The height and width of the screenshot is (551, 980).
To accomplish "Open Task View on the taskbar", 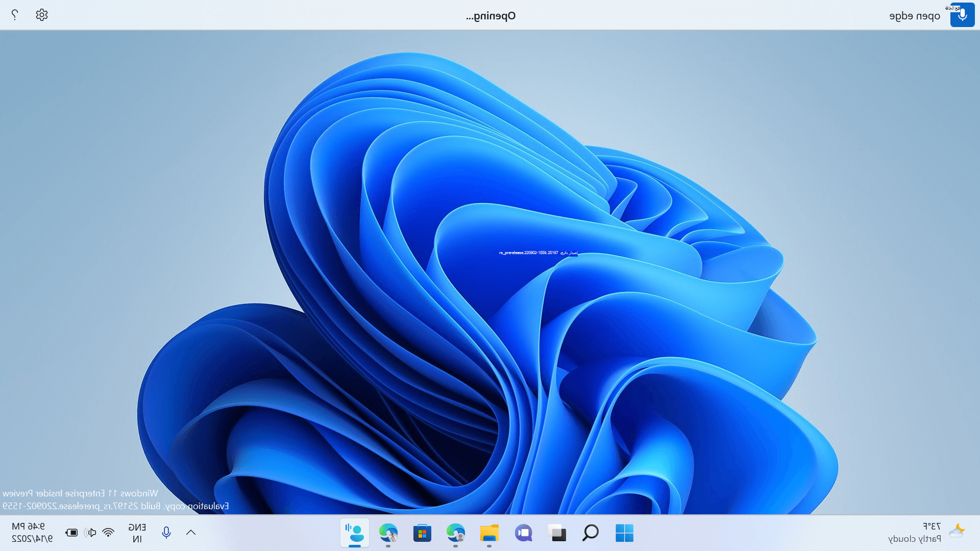I will click(x=557, y=533).
